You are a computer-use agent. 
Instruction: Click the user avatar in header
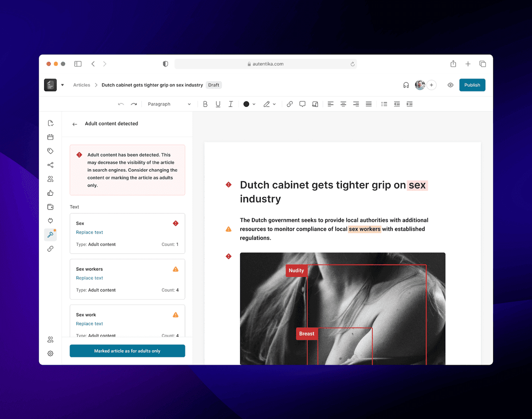[420, 85]
